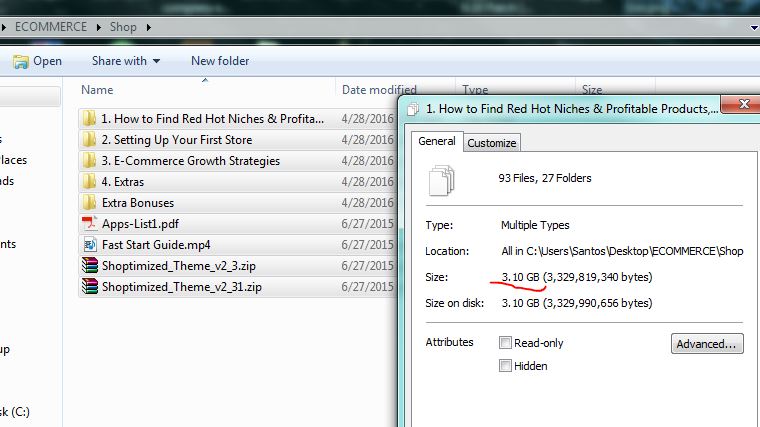Click the Shoptimized_Theme_v2_31.zip archive icon
The image size is (760, 427).
pos(90,287)
